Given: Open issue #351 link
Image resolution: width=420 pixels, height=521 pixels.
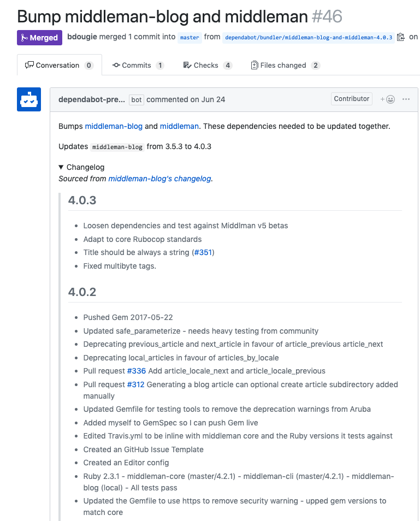Looking at the screenshot, I should [203, 252].
